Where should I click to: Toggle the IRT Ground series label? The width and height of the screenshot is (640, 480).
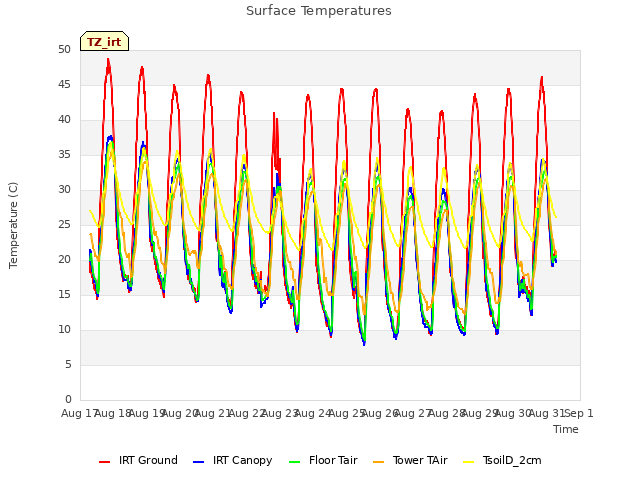[148, 460]
